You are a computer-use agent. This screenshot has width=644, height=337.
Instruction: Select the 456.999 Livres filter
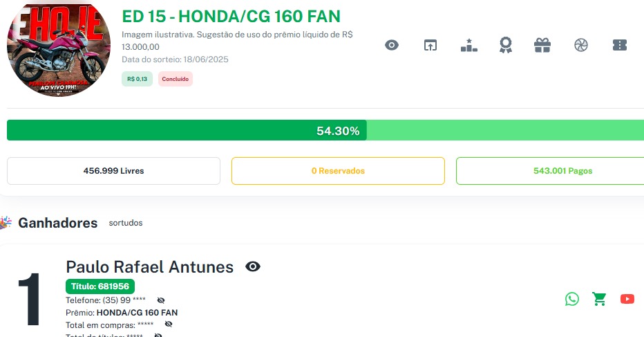pos(113,171)
